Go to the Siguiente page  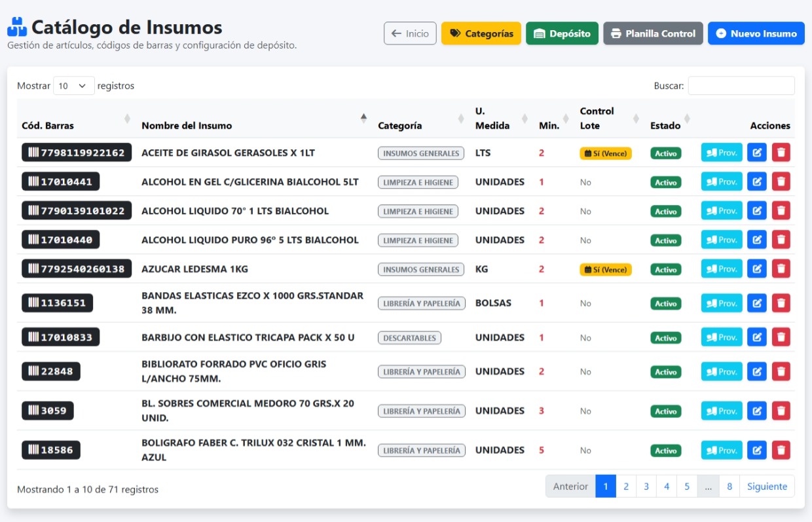767,487
